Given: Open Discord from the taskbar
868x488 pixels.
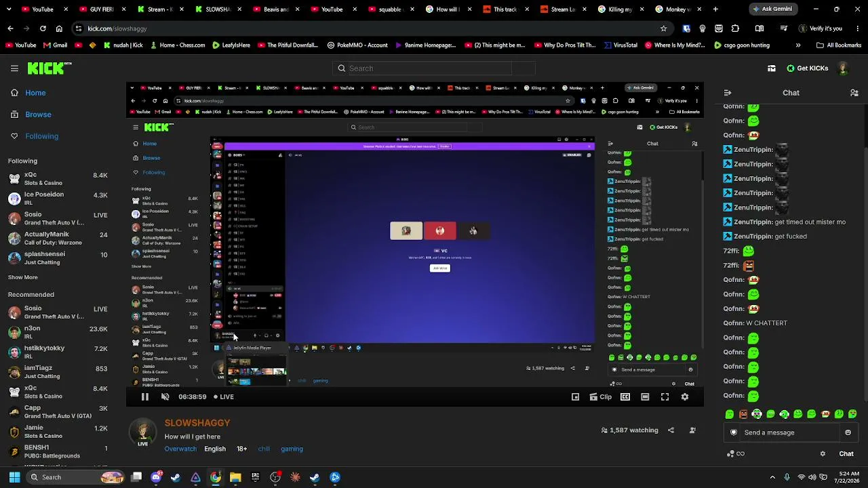Looking at the screenshot, I should click(156, 477).
